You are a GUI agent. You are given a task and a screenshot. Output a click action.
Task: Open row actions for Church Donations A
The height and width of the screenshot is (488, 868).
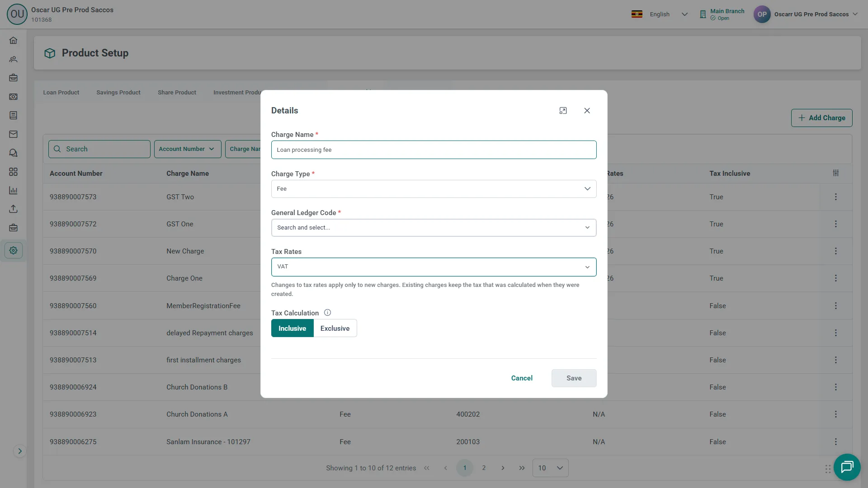coord(835,414)
